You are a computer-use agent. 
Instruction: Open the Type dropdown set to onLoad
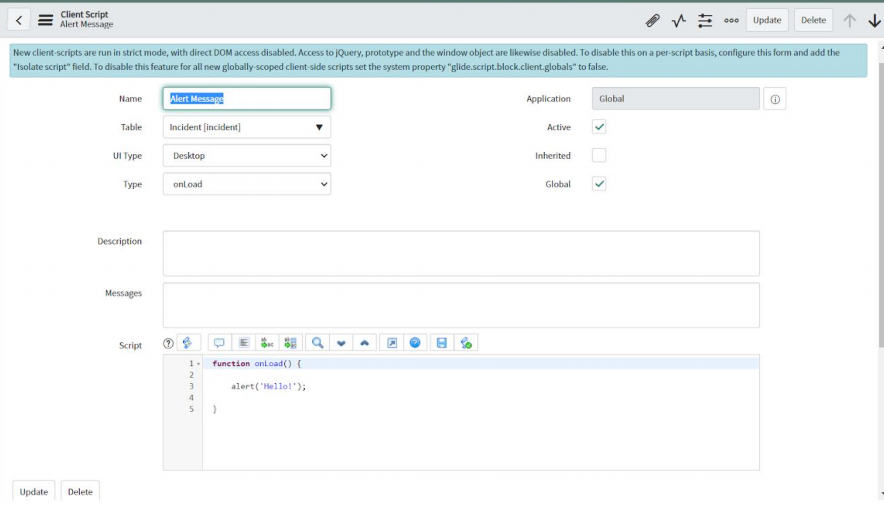(247, 184)
